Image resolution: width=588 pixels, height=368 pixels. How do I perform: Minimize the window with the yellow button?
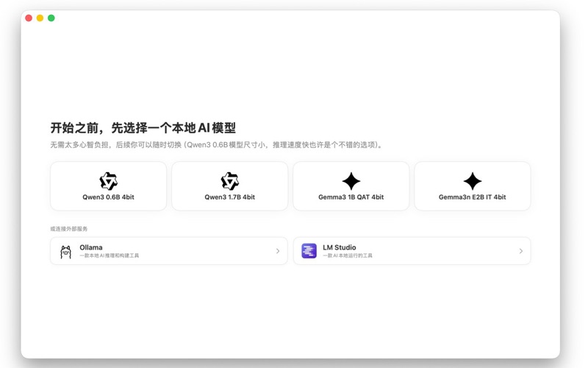click(x=40, y=18)
